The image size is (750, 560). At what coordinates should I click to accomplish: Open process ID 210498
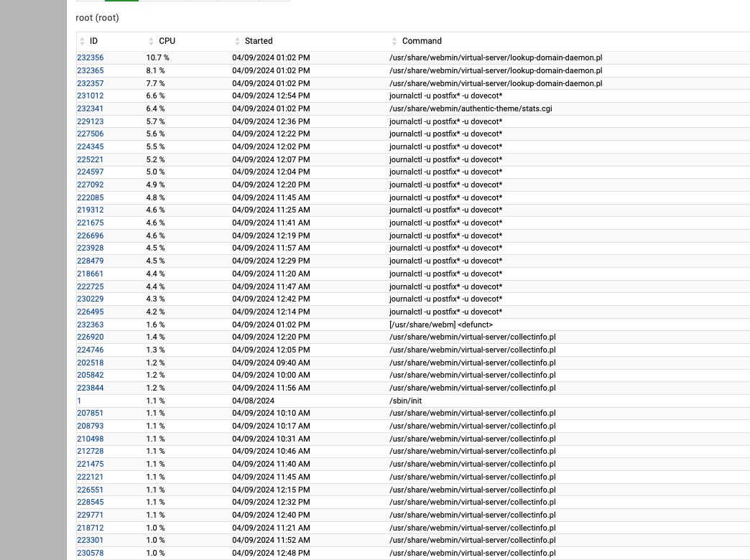point(91,439)
